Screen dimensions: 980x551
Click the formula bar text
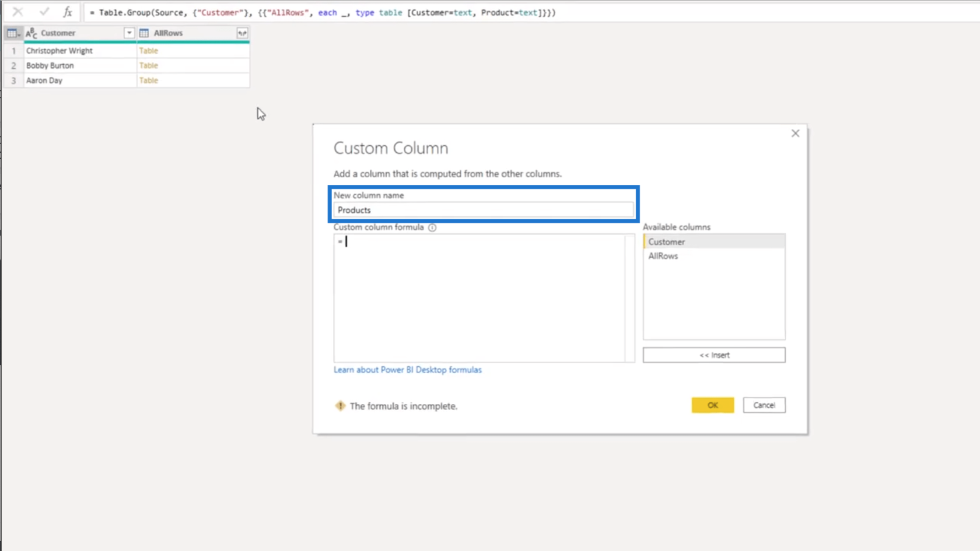click(x=323, y=12)
